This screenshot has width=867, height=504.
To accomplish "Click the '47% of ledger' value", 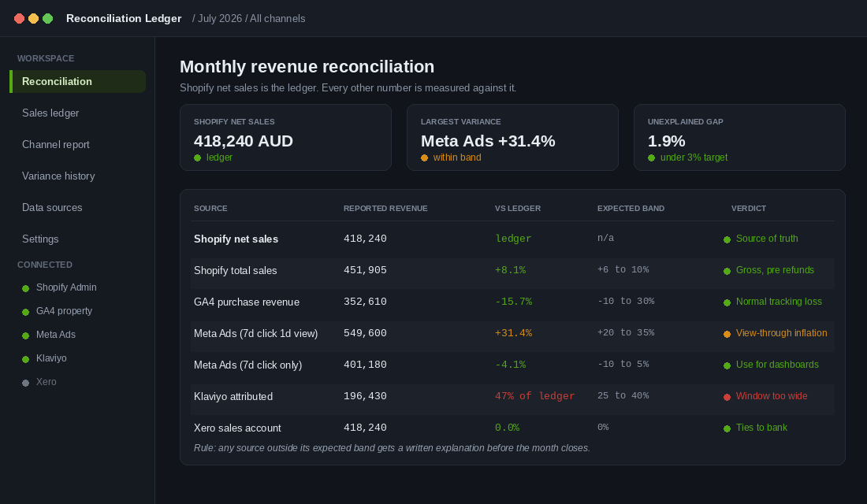I will [x=534, y=396].
